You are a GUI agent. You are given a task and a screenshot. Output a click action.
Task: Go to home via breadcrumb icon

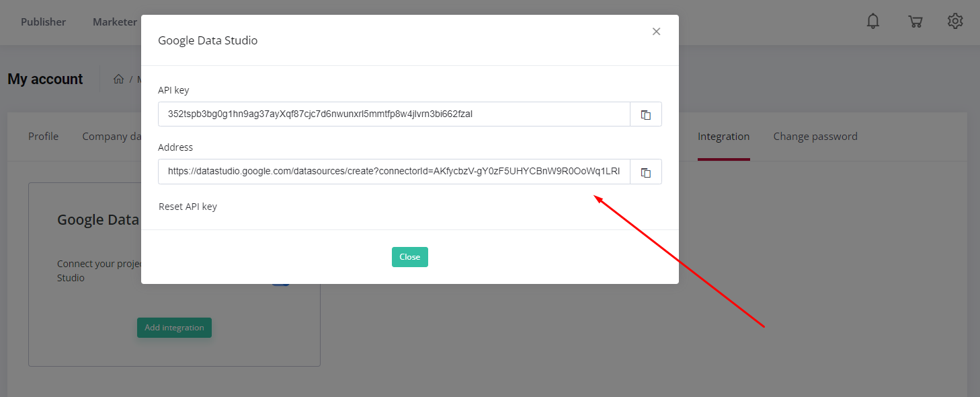click(x=118, y=79)
